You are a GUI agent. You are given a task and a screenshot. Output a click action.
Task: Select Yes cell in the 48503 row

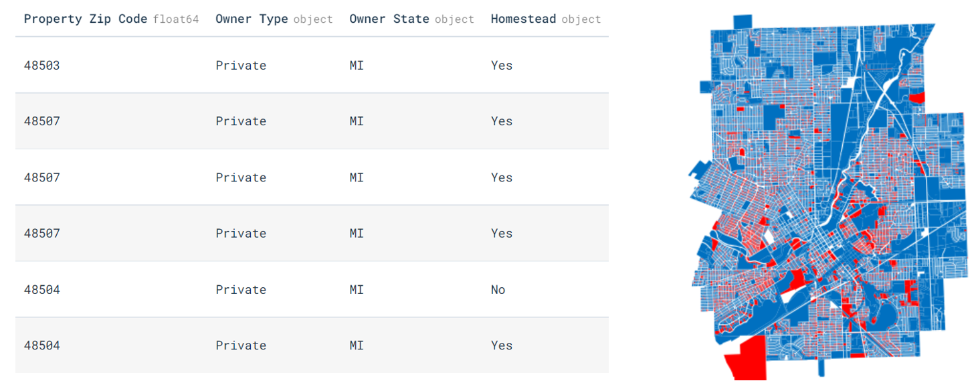501,65
